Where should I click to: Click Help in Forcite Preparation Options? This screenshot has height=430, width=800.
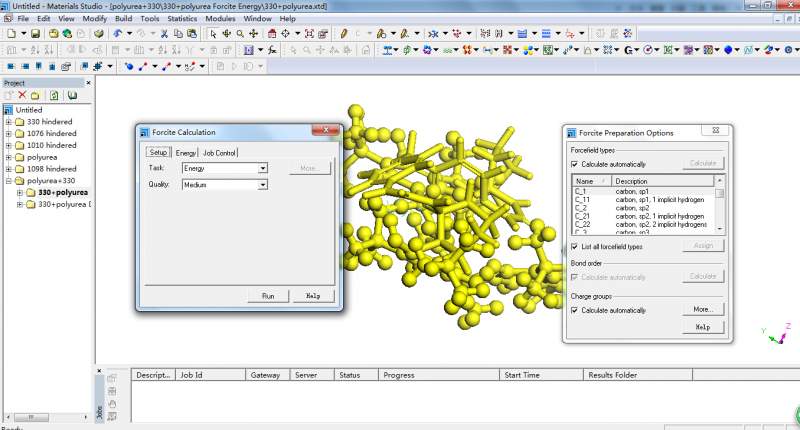[703, 327]
